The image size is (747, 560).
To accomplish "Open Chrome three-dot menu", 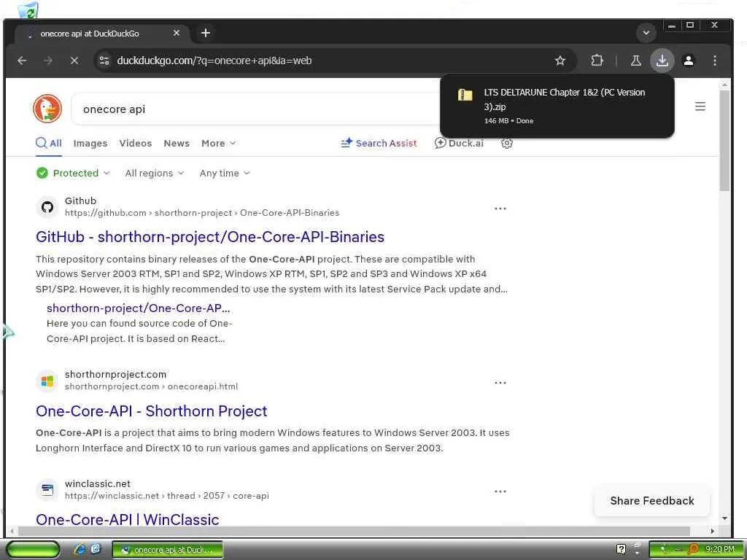I will coord(715,61).
